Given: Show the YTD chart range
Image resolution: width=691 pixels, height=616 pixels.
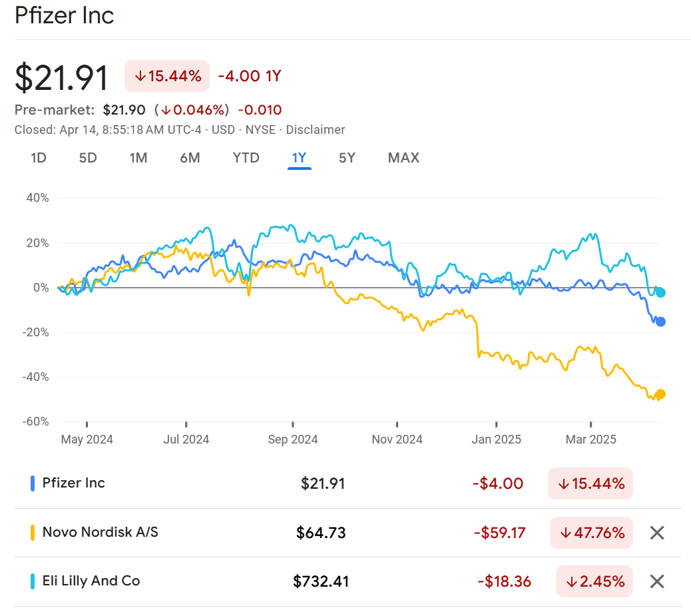Looking at the screenshot, I should [x=246, y=158].
